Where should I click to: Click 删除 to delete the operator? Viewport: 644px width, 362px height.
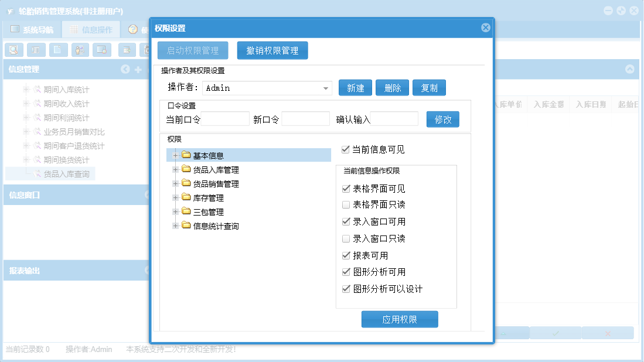point(392,88)
